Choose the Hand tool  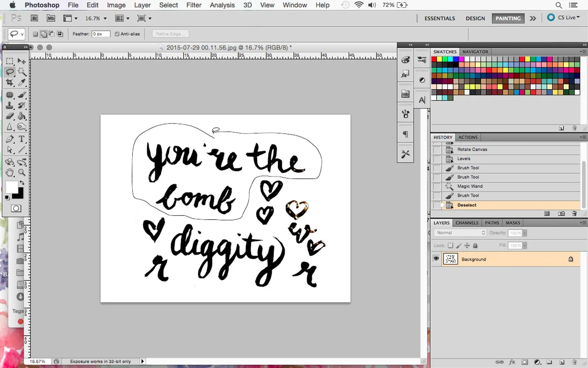(x=10, y=172)
